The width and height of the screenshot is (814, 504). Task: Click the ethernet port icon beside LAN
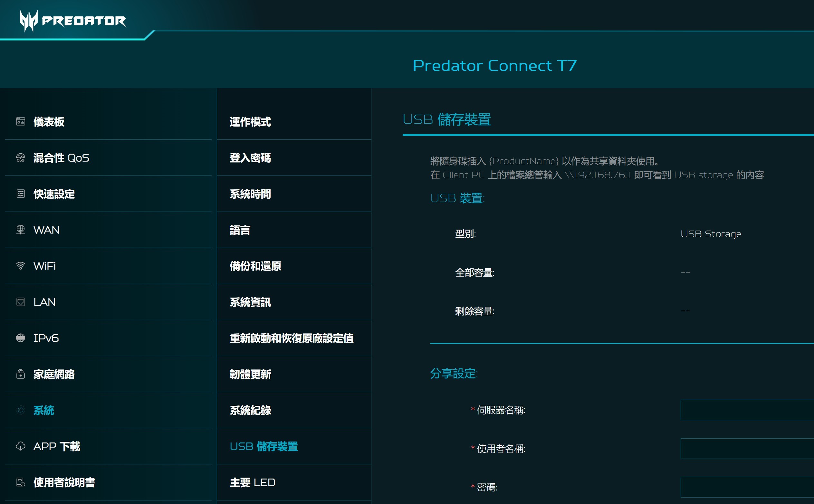tap(21, 302)
